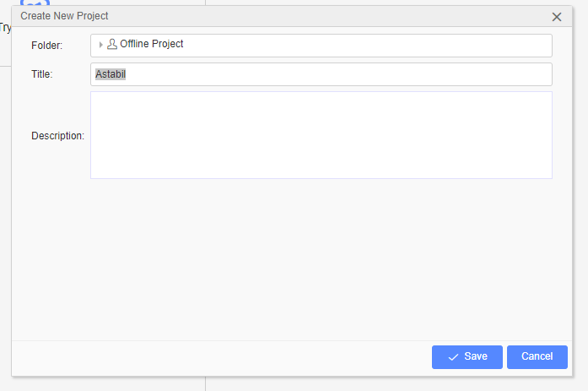Click the blue icon behind the dialog

click(x=35, y=3)
